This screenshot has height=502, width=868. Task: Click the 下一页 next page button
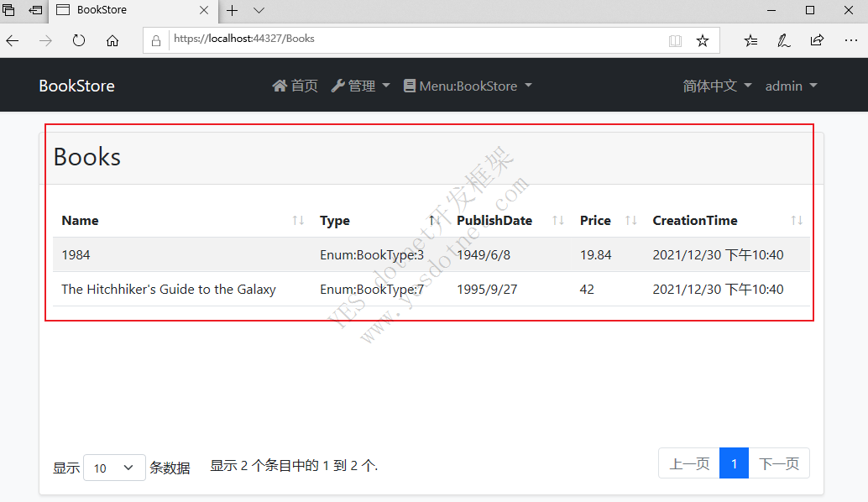[x=779, y=463]
